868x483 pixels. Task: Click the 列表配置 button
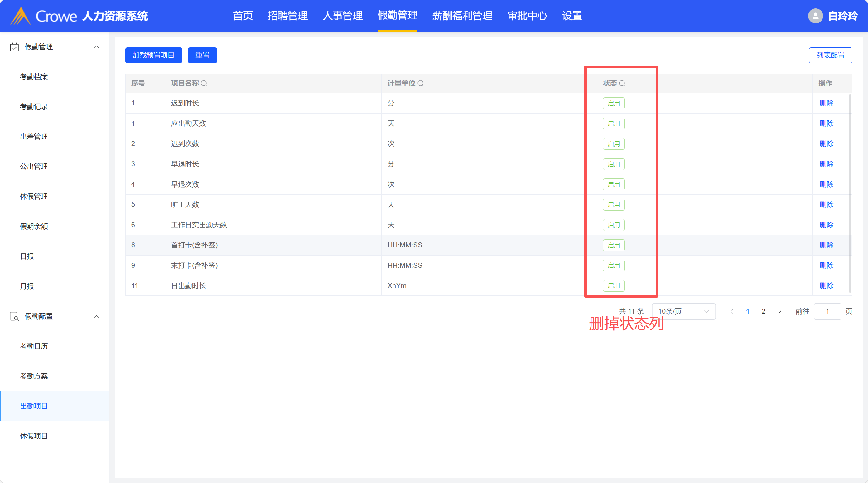point(830,55)
